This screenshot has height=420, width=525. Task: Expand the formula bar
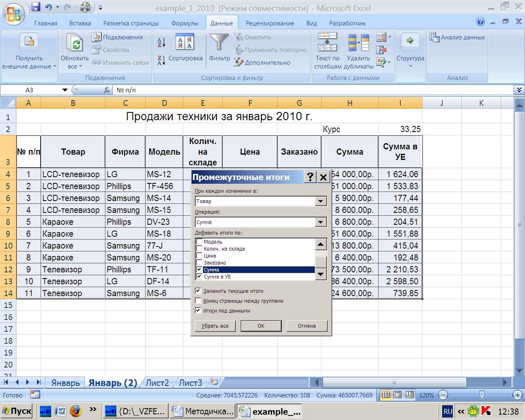pos(519,90)
